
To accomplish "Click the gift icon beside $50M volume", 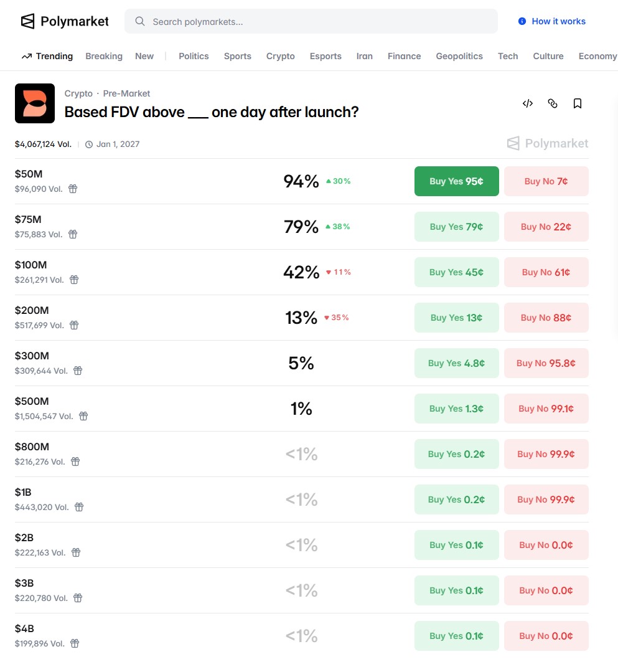I will coord(73,189).
